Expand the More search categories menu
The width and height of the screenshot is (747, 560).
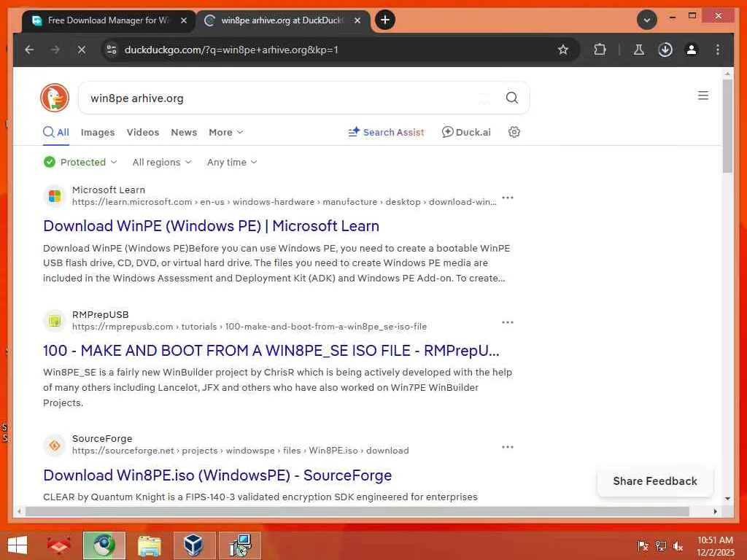pyautogui.click(x=226, y=132)
